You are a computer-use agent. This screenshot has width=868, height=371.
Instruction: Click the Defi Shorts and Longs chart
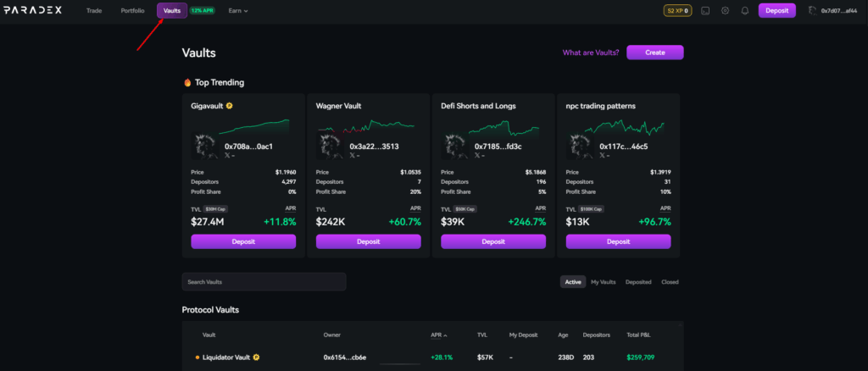[x=504, y=127]
